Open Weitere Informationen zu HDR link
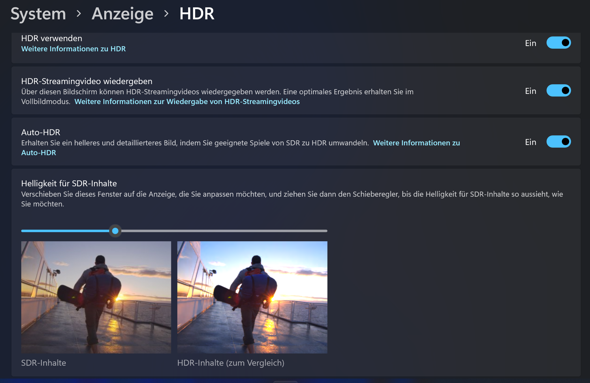590x383 pixels. (x=73, y=49)
